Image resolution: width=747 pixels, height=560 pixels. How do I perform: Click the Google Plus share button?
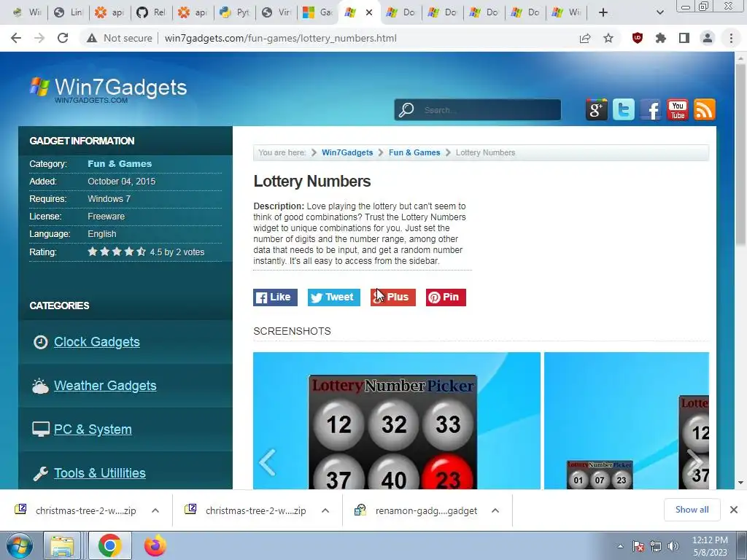[393, 297]
